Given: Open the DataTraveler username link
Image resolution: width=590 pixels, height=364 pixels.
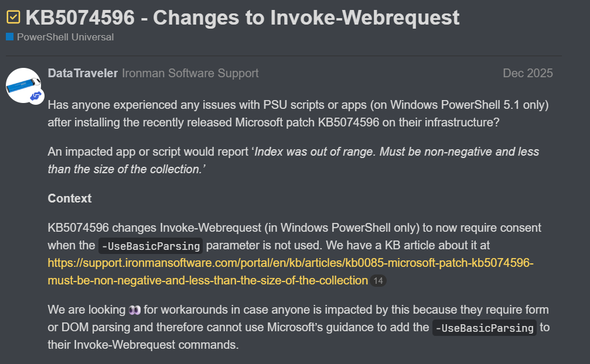Looking at the screenshot, I should pos(83,73).
